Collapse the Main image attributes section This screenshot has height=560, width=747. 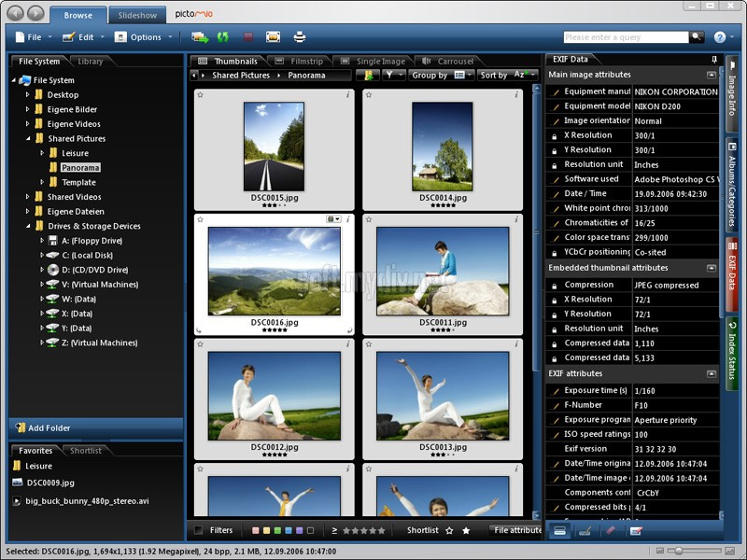(x=712, y=75)
